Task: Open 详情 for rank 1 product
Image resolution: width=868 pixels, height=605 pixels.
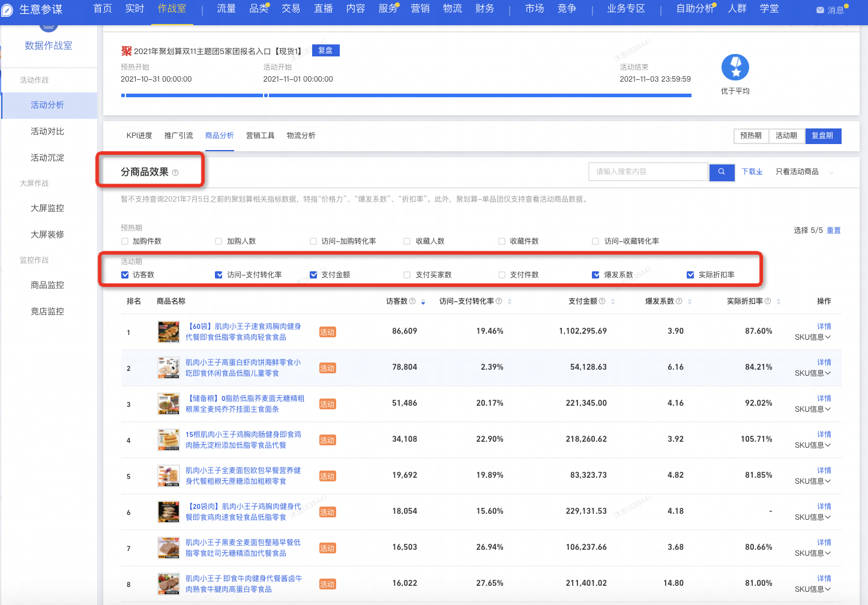Action: tap(824, 327)
